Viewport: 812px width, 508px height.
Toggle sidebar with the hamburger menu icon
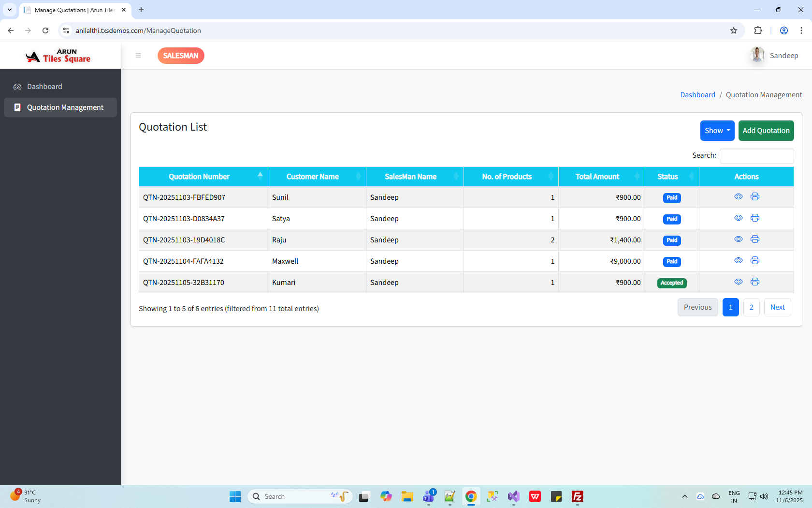point(138,55)
